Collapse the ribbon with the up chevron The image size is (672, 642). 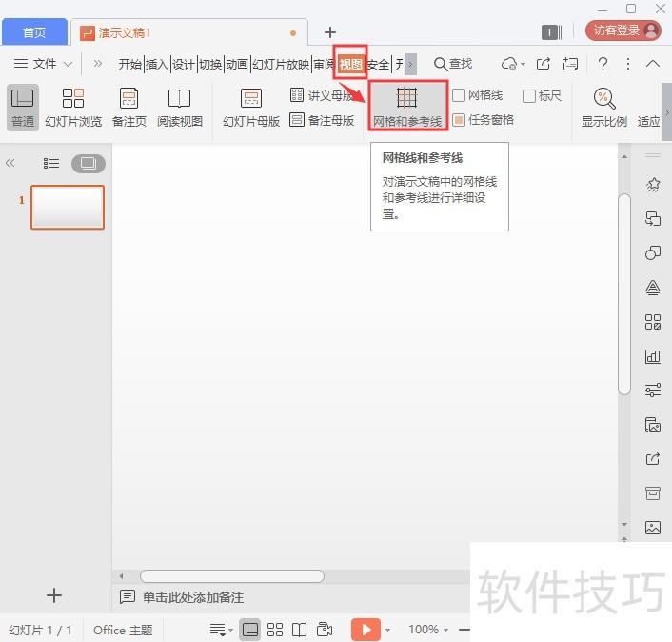653,64
